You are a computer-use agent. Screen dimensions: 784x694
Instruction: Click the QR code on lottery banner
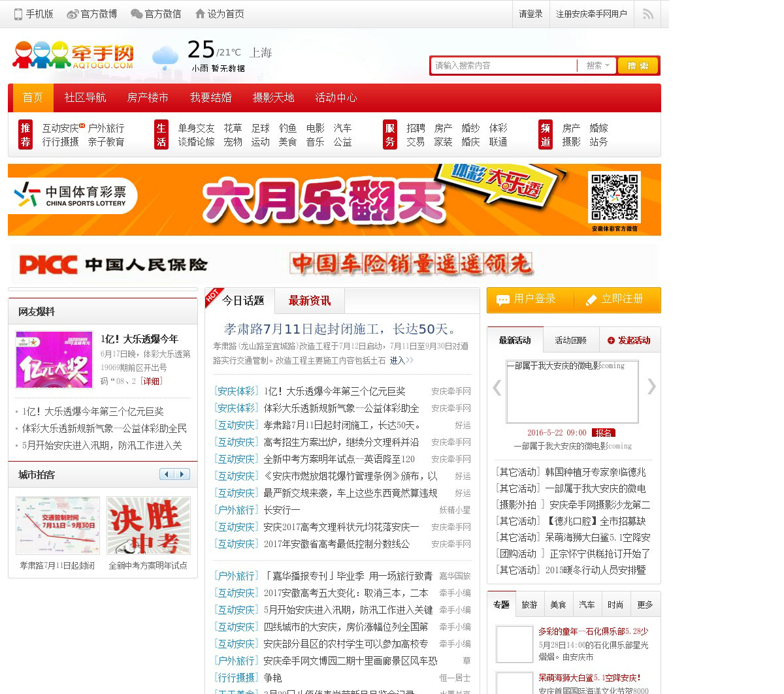pyautogui.click(x=614, y=197)
